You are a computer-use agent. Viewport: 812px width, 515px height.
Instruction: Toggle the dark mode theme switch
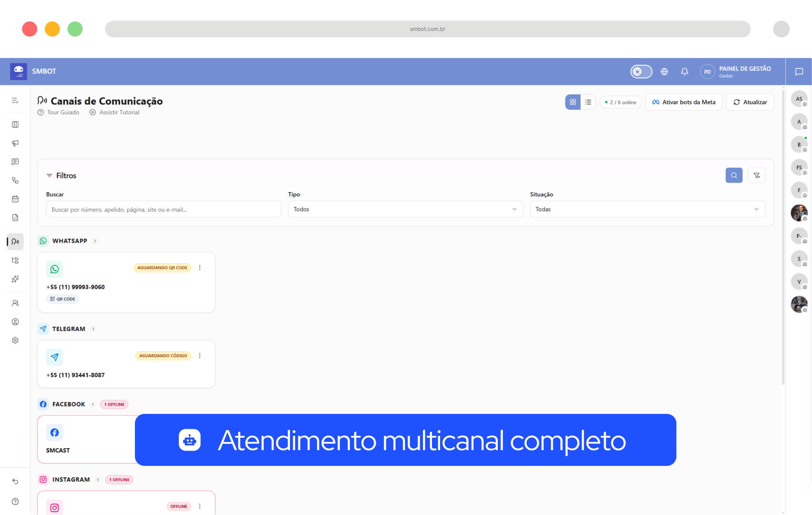tap(641, 72)
